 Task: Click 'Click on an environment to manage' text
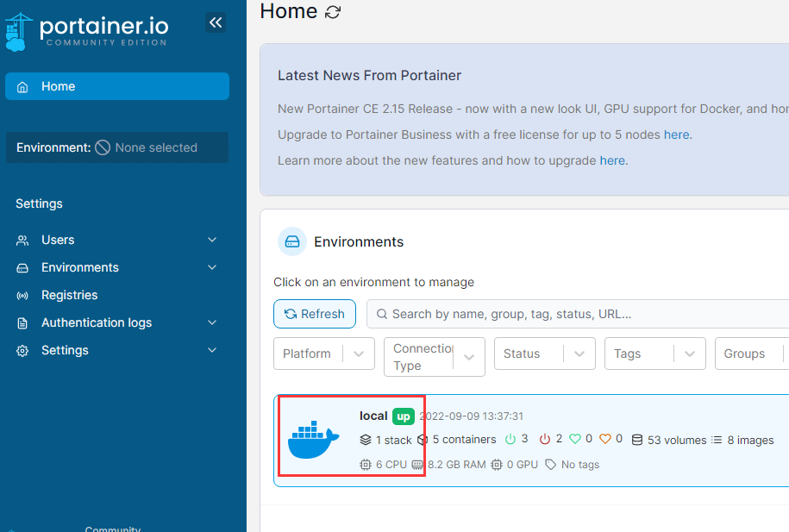point(374,282)
